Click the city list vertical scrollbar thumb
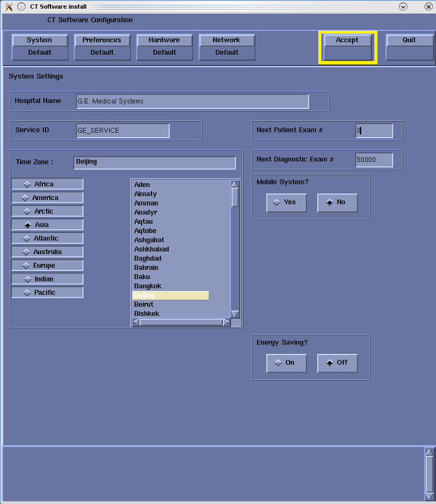The height and width of the screenshot is (504, 436). pyautogui.click(x=235, y=197)
